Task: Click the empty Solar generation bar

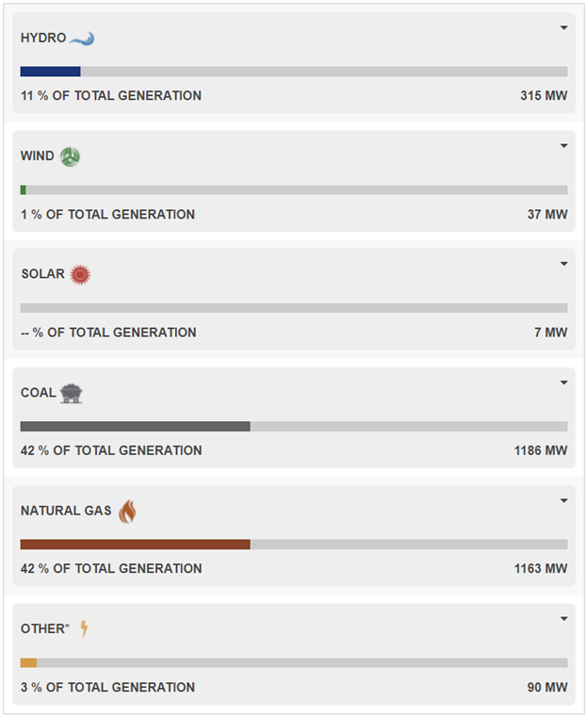Action: coord(294,308)
